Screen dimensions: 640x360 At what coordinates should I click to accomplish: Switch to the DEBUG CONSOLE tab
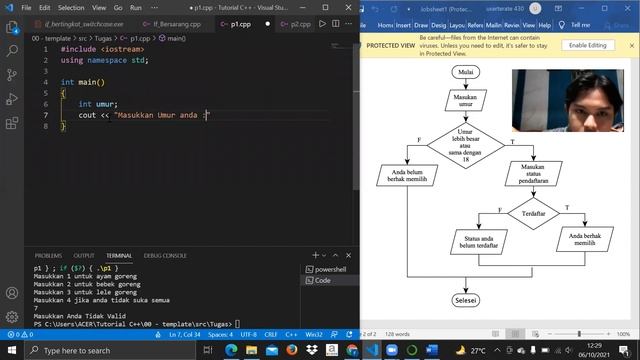(165, 256)
